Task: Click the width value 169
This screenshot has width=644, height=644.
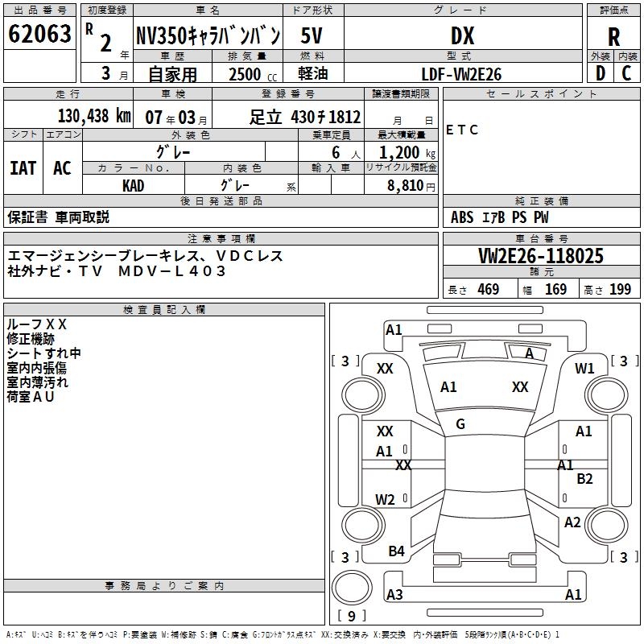Action: click(x=555, y=290)
